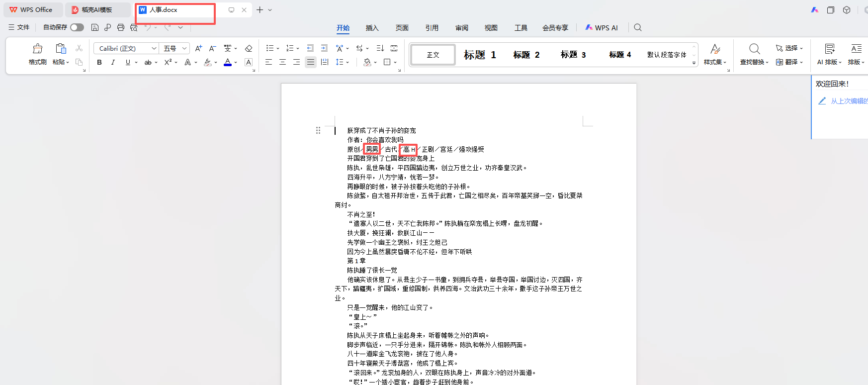Click the AI layout (AI 排版) icon

coord(829,49)
